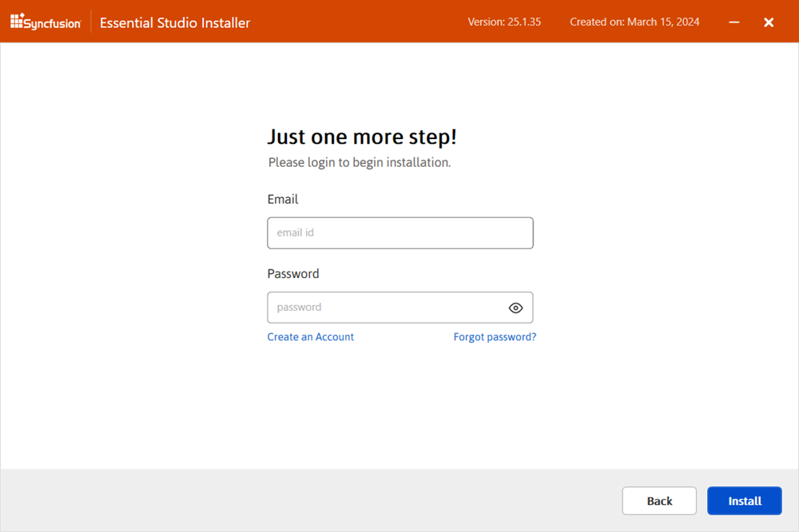
Task: Select the Password field label
Action: click(x=292, y=273)
